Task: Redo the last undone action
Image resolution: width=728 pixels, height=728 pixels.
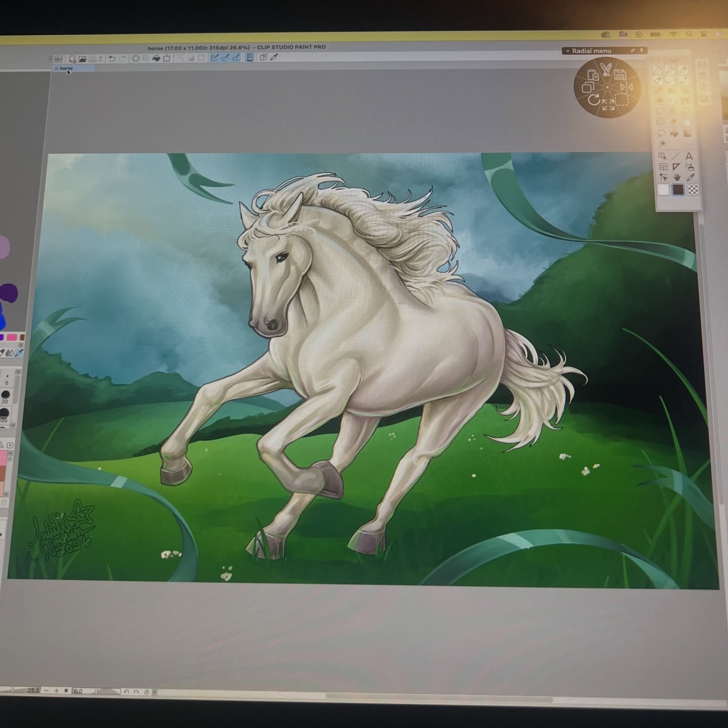Action: [122, 59]
